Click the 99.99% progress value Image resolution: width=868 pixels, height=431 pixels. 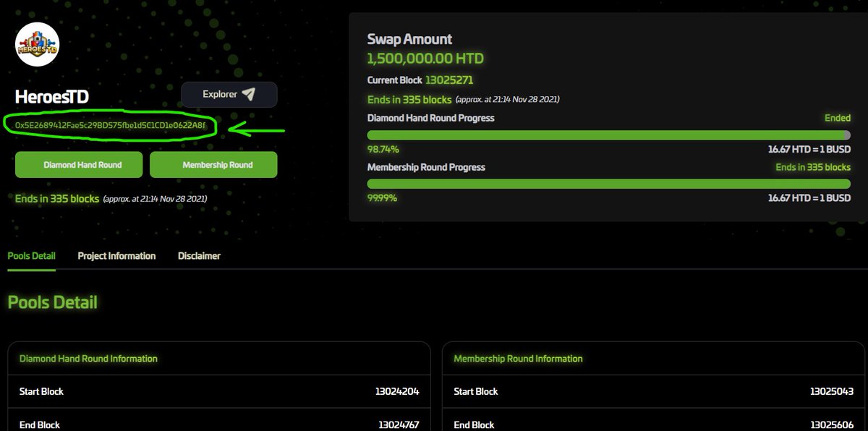tap(383, 198)
